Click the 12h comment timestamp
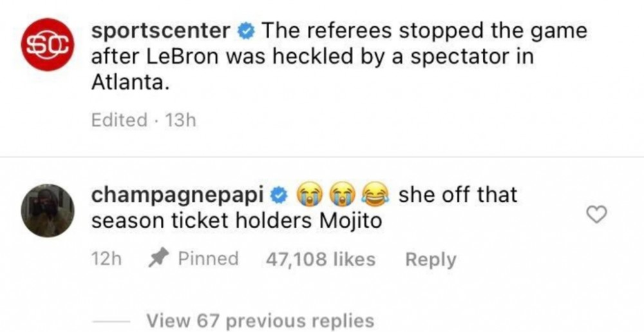644x332 pixels. (x=106, y=259)
